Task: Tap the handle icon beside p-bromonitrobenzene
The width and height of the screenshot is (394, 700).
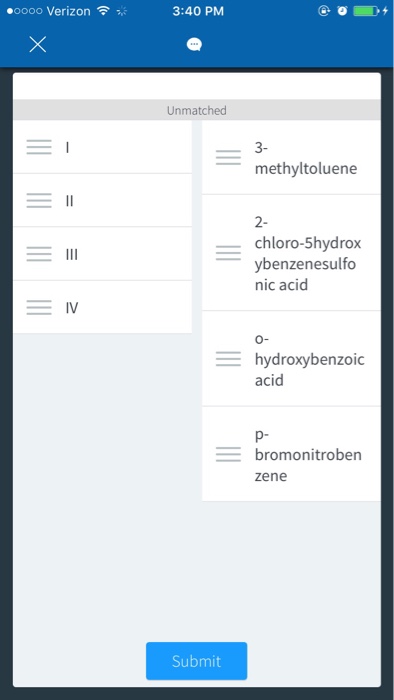Action: click(228, 454)
